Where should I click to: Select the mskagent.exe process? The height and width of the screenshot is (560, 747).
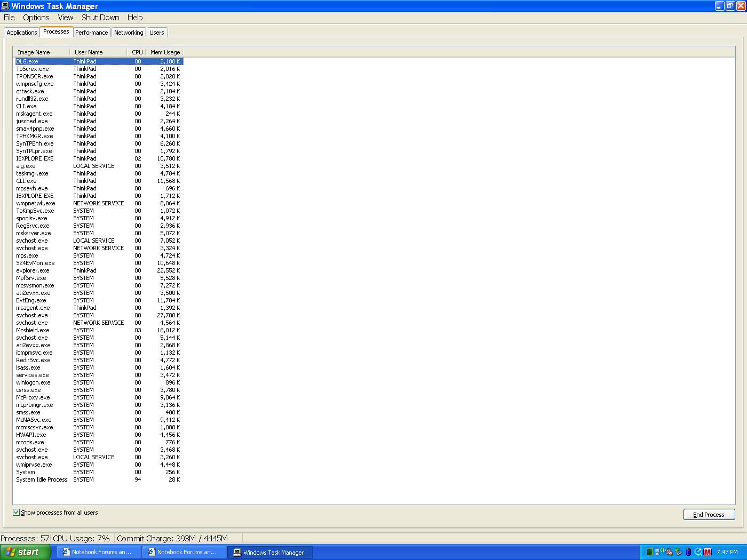[x=99, y=114]
